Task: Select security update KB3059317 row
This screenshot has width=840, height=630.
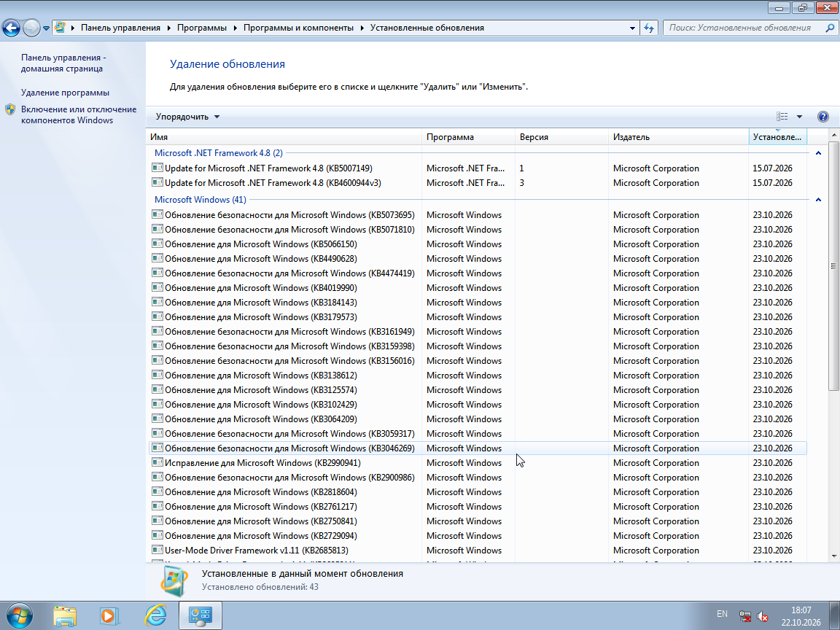Action: [478, 433]
